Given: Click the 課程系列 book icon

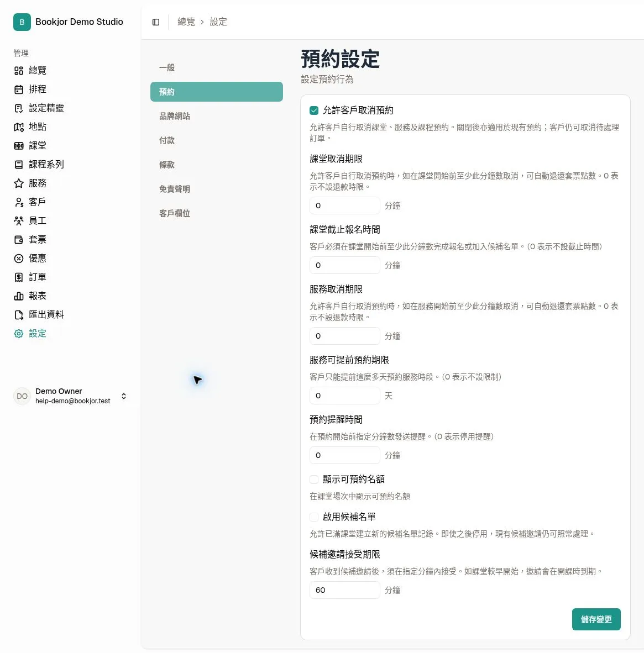Looking at the screenshot, I should [x=19, y=165].
